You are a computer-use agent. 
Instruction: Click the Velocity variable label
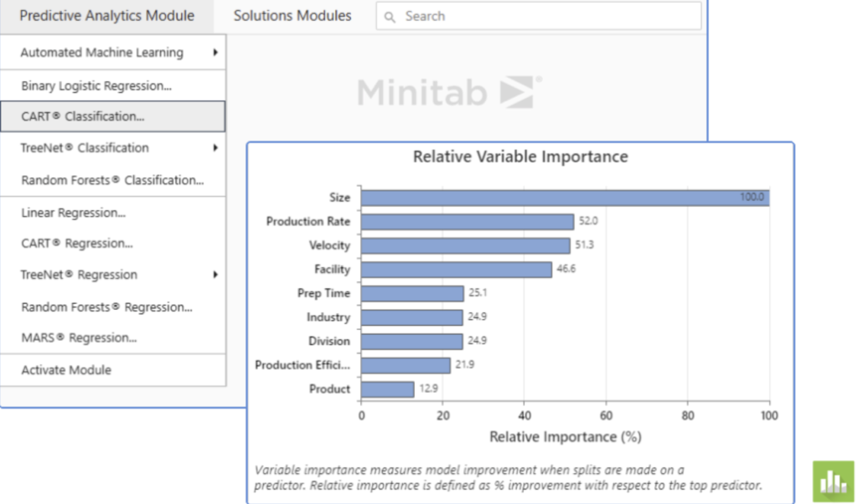[329, 245]
